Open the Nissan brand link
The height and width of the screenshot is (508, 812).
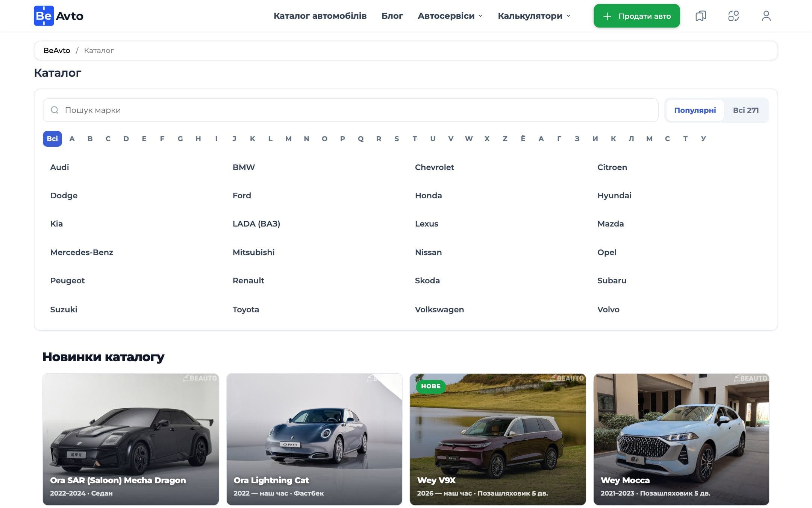428,252
